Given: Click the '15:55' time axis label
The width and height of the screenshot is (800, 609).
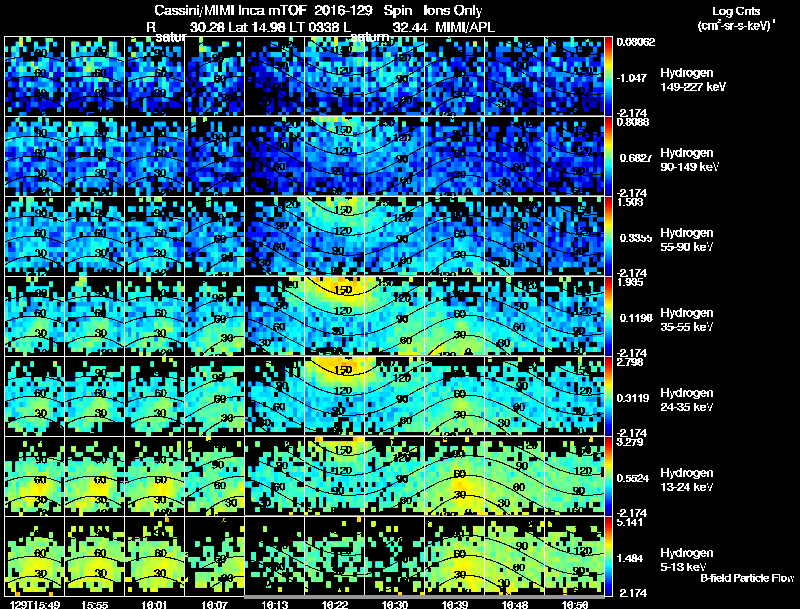Looking at the screenshot, I should click(x=94, y=604).
